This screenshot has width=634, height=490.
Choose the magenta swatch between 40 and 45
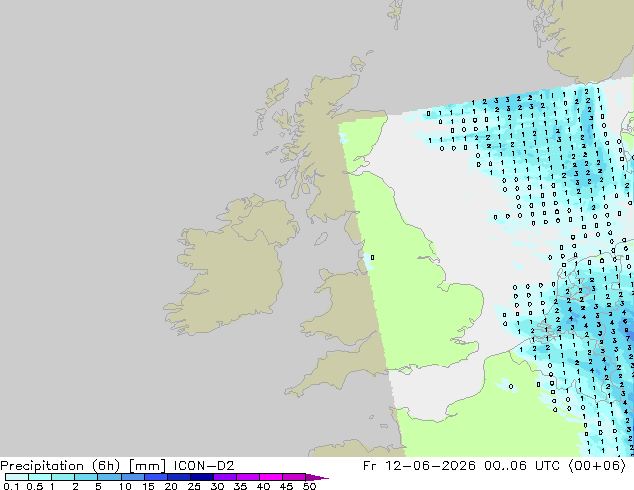click(271, 477)
